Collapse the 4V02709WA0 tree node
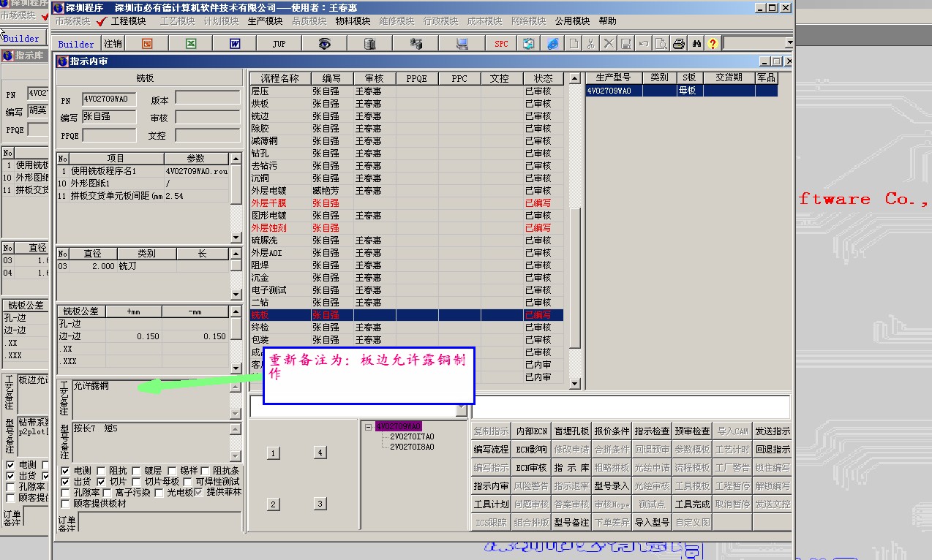Viewport: 932px width, 560px height. coord(369,427)
